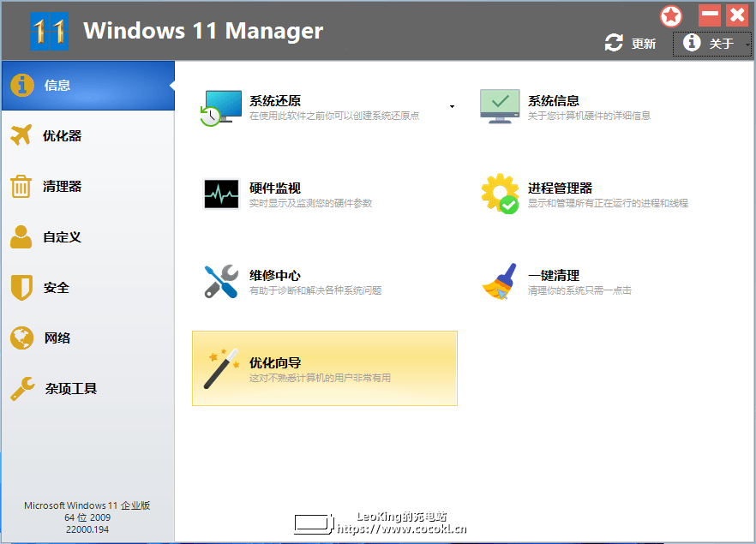Click the 关于 info circle icon
The width and height of the screenshot is (756, 544).
click(x=692, y=42)
